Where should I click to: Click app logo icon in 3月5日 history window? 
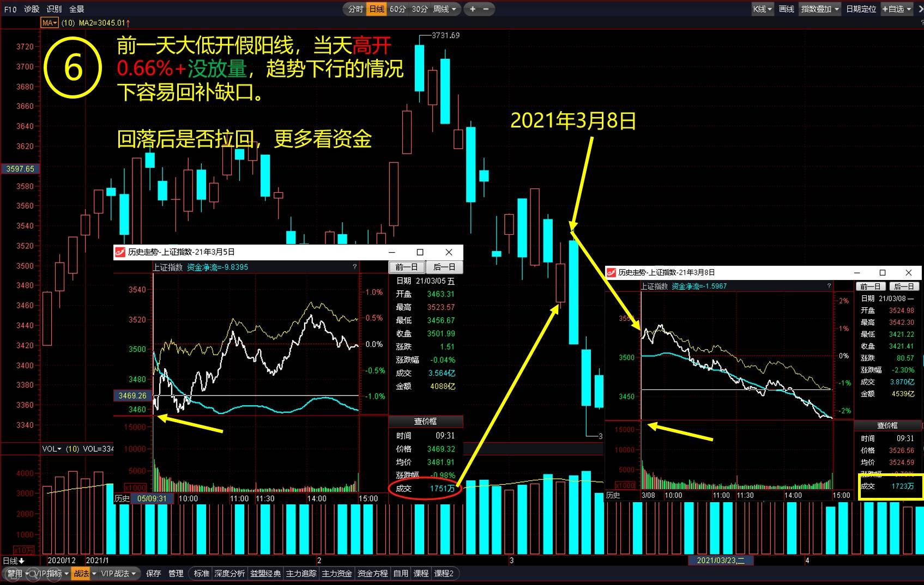pyautogui.click(x=120, y=252)
